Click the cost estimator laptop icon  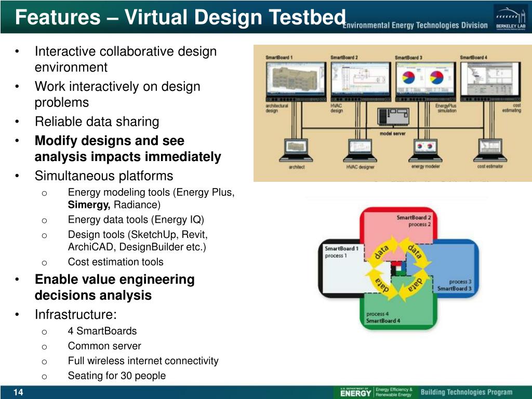tap(490, 150)
